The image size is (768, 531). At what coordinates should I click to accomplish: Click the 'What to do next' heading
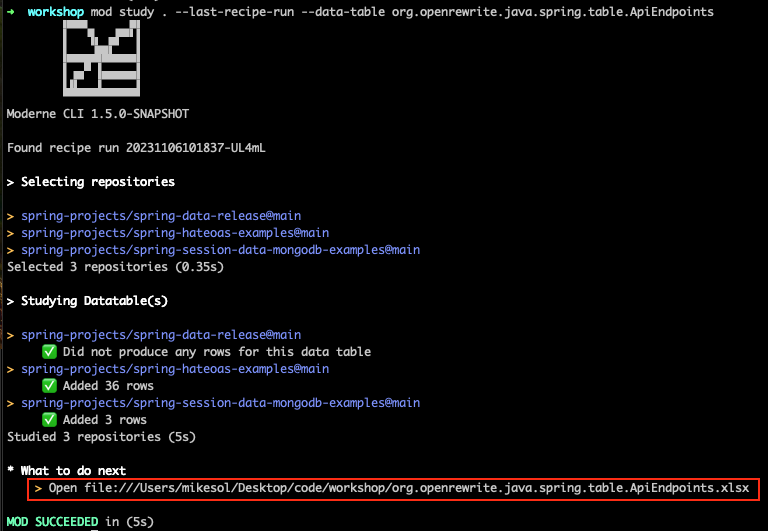tap(73, 471)
